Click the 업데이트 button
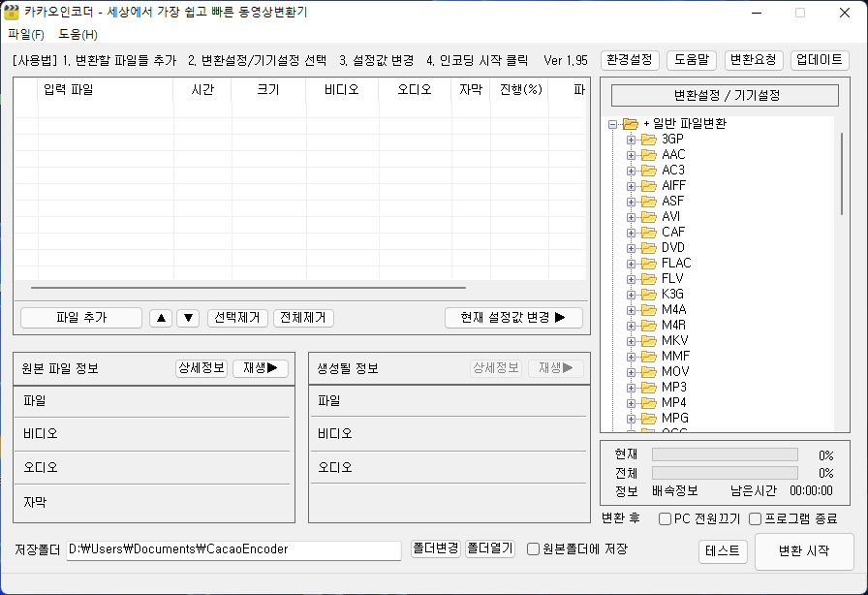868x595 pixels. coord(820,60)
